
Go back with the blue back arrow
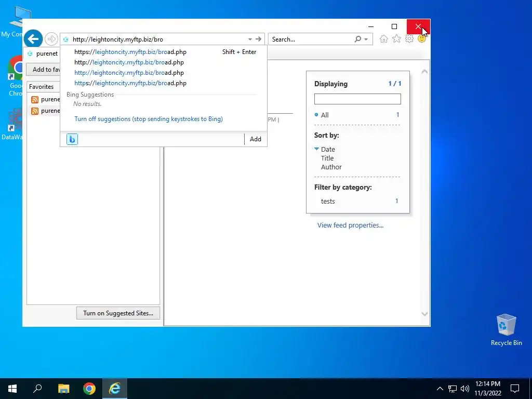click(33, 39)
